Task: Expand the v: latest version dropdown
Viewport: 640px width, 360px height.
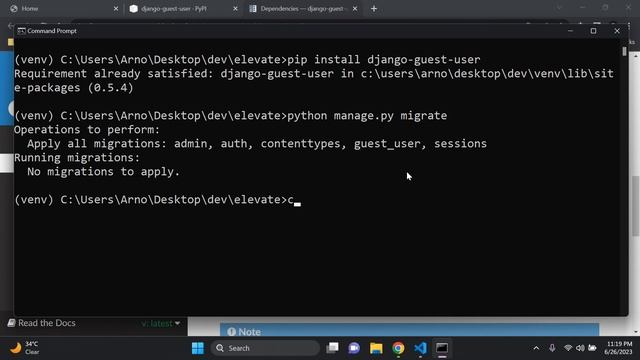Action: (x=161, y=324)
